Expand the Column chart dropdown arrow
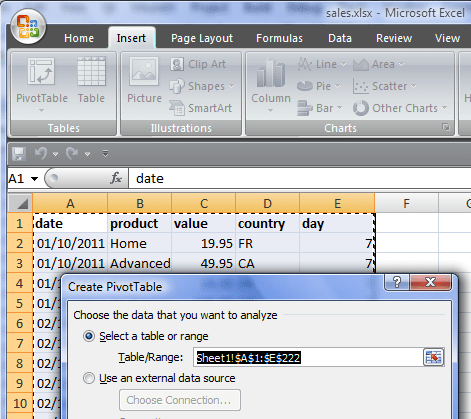Viewport: 471px width, 419px height. tap(270, 110)
